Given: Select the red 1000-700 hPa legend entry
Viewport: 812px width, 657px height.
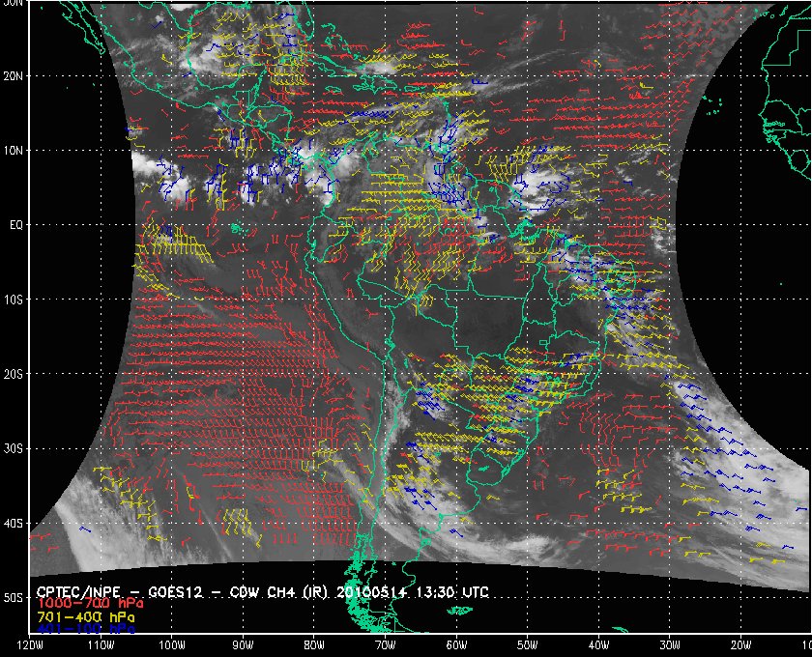Looking at the screenshot, I should click(x=90, y=604).
